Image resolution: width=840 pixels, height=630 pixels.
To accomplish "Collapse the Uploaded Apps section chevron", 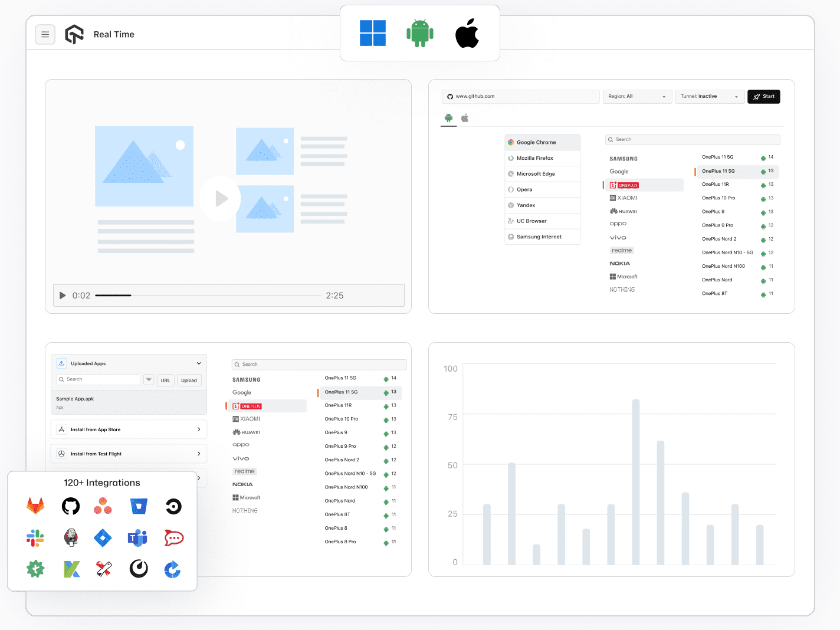I will pyautogui.click(x=199, y=363).
